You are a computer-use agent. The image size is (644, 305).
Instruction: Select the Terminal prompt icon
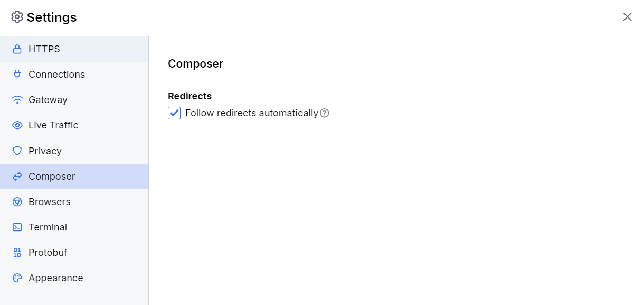pyautogui.click(x=17, y=227)
